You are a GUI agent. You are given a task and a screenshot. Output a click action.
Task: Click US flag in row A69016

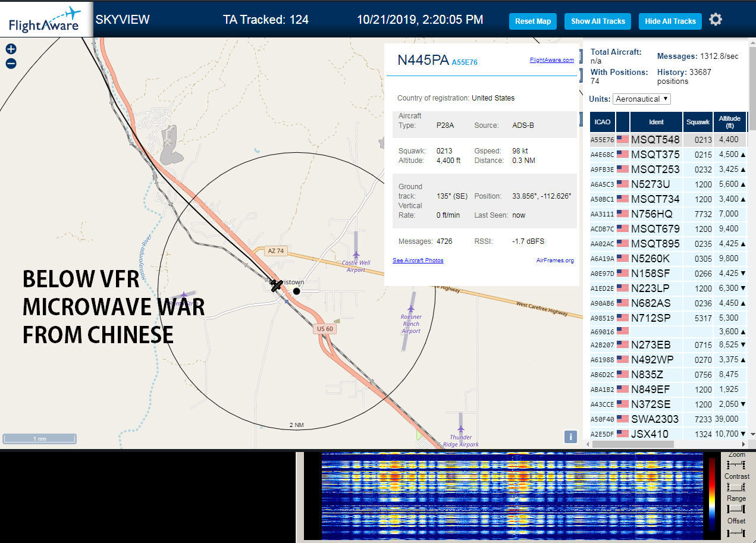[623, 331]
